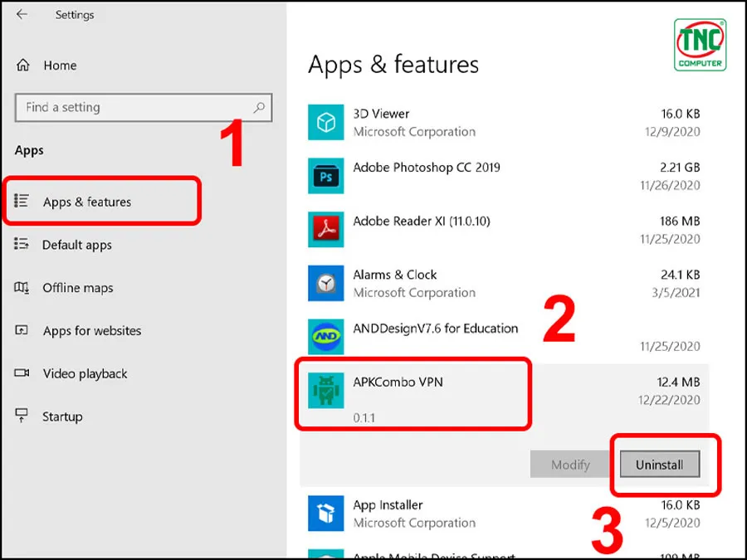This screenshot has width=747, height=560.
Task: Click the 0.1.1 version number
Action: 364,418
